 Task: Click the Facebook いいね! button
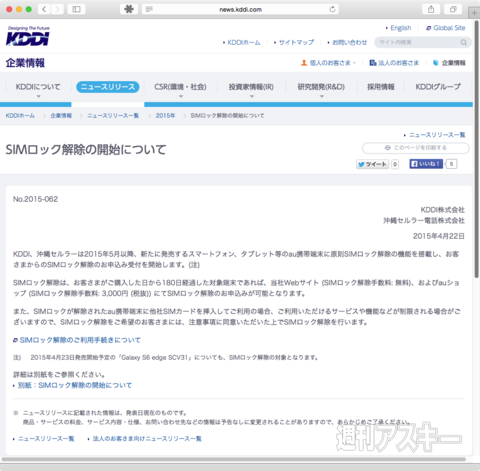point(426,164)
